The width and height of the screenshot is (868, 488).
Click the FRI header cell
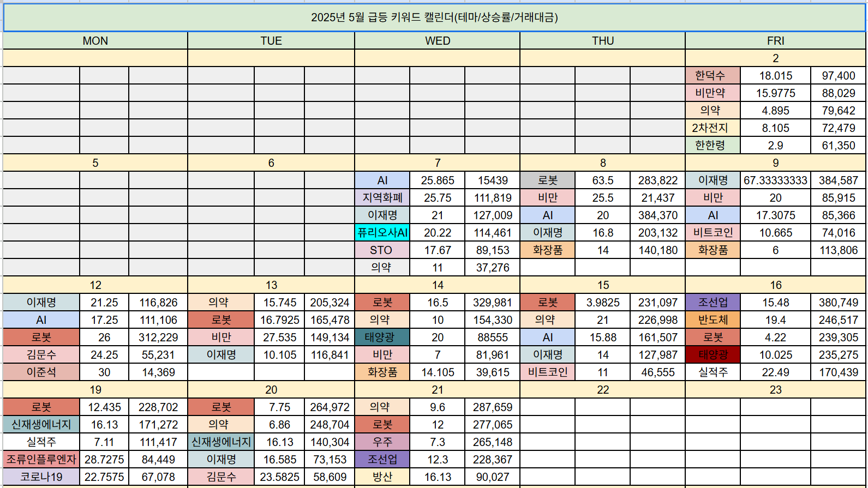(776, 41)
